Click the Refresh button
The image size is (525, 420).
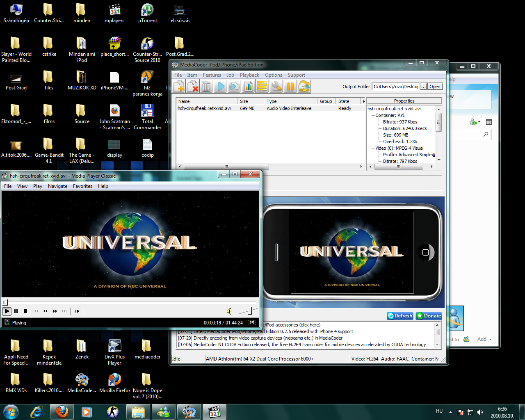[400, 316]
